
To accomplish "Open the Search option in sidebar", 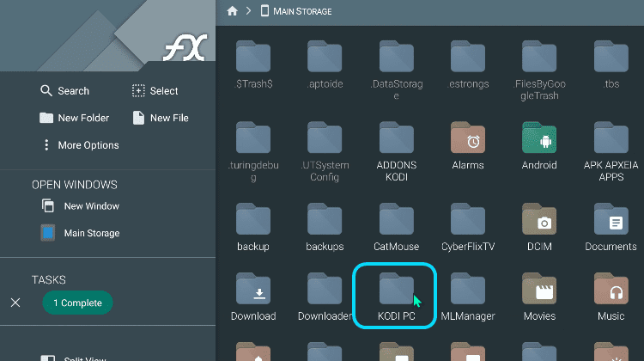I will [x=64, y=91].
